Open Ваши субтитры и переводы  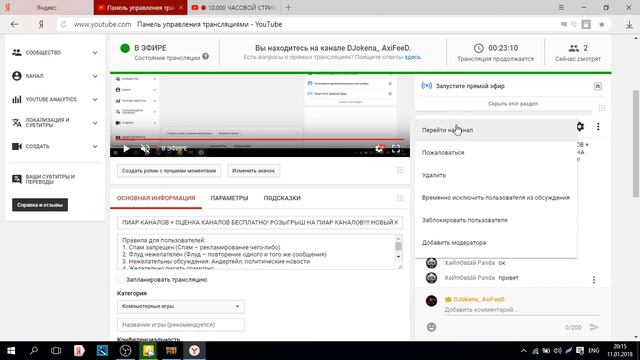pos(50,179)
